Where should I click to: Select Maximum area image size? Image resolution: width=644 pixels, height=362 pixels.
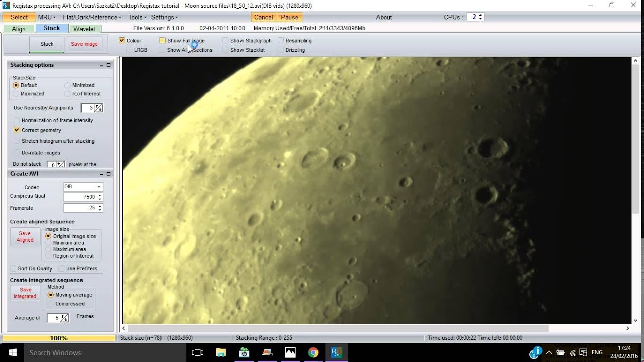[x=49, y=249]
